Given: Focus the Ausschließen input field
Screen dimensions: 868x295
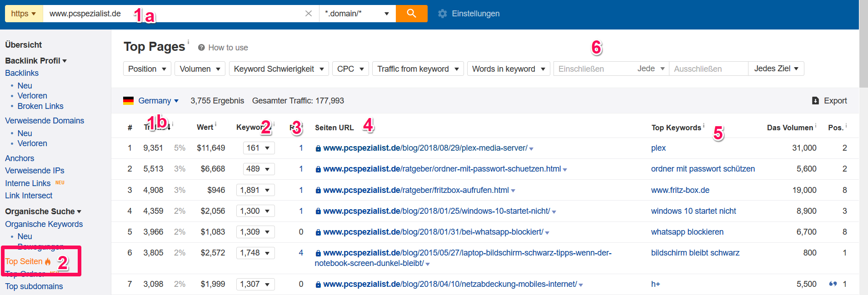Looking at the screenshot, I should point(708,69).
